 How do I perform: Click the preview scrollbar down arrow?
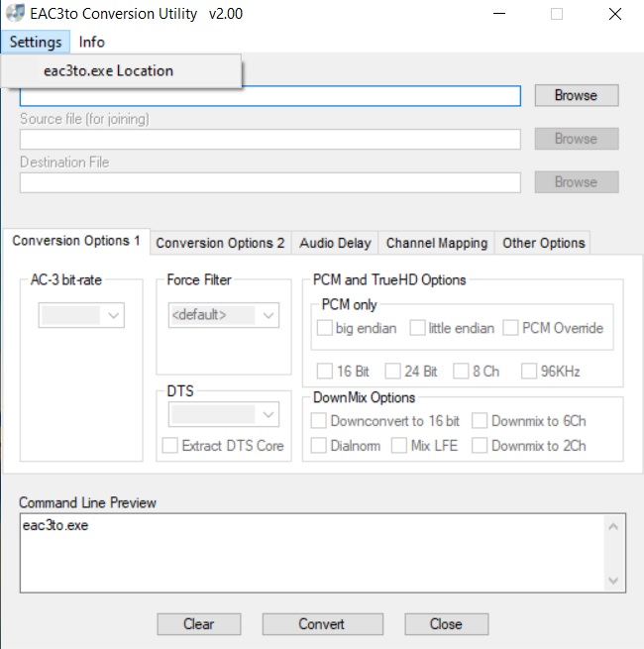(614, 581)
